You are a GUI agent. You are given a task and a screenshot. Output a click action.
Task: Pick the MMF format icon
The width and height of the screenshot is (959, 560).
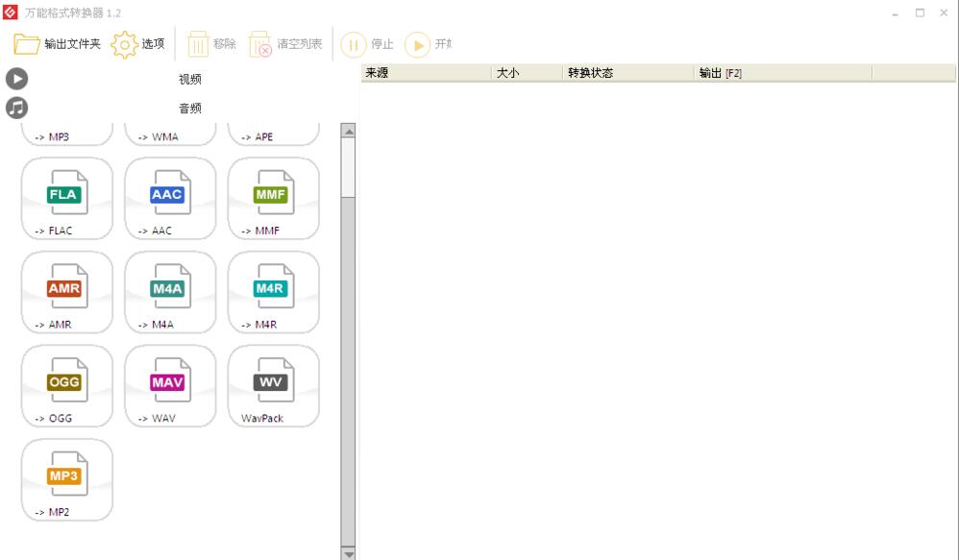[x=274, y=198]
